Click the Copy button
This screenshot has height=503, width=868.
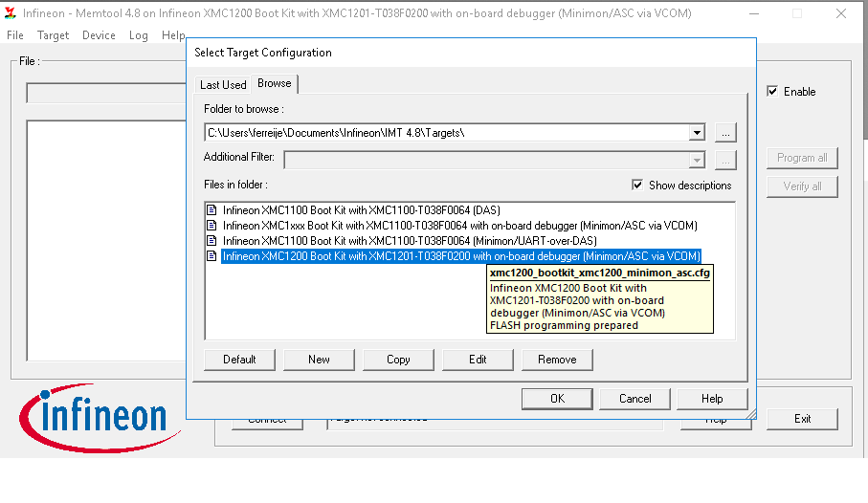click(x=398, y=360)
